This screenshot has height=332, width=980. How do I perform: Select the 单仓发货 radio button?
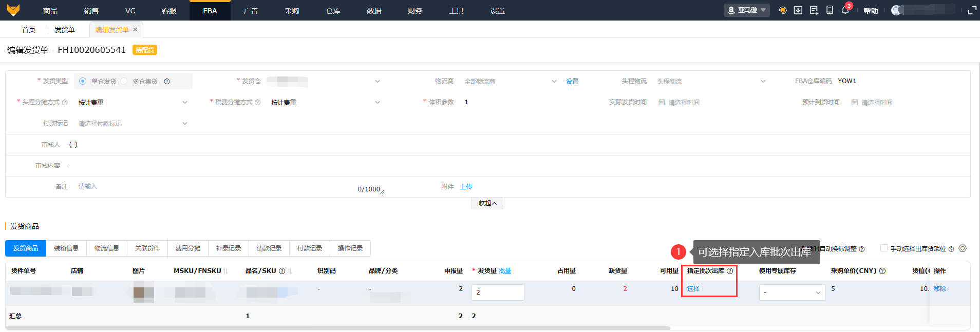click(83, 81)
